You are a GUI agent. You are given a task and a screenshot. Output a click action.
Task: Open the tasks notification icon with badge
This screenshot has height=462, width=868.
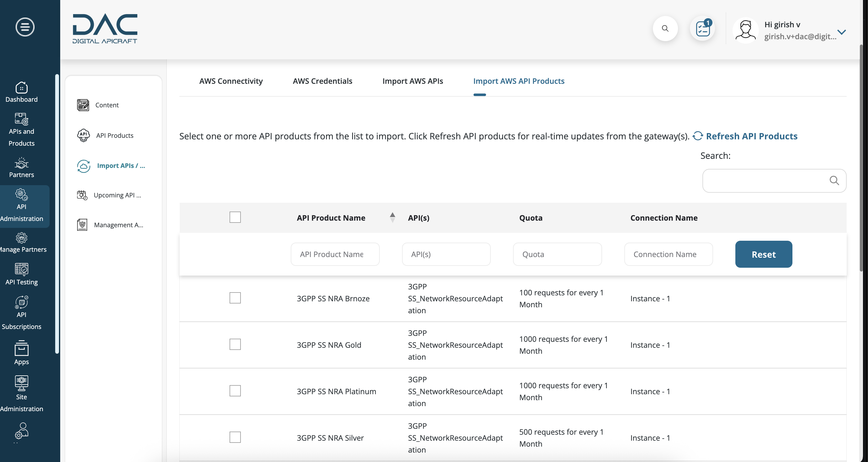pyautogui.click(x=703, y=29)
